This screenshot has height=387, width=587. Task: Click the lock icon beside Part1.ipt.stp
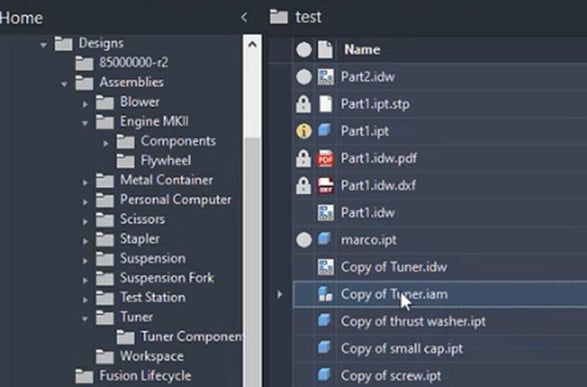(x=303, y=104)
